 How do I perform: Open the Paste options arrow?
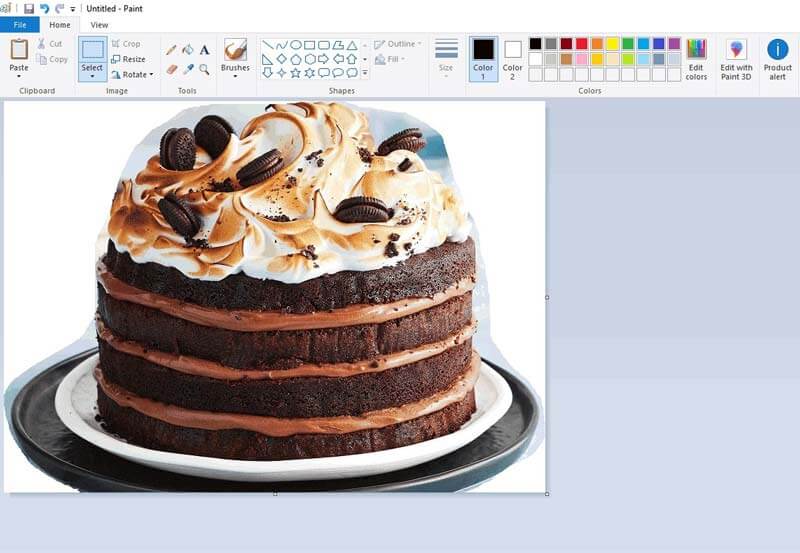[x=19, y=77]
